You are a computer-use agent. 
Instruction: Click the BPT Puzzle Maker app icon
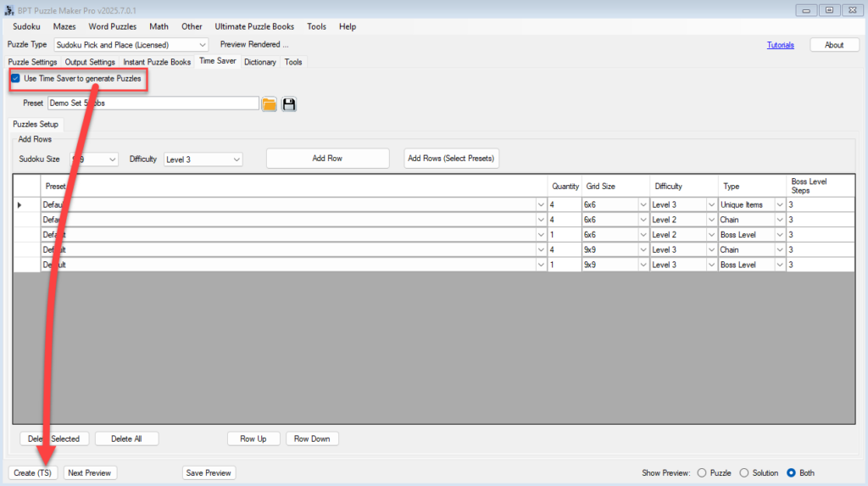coord(8,9)
